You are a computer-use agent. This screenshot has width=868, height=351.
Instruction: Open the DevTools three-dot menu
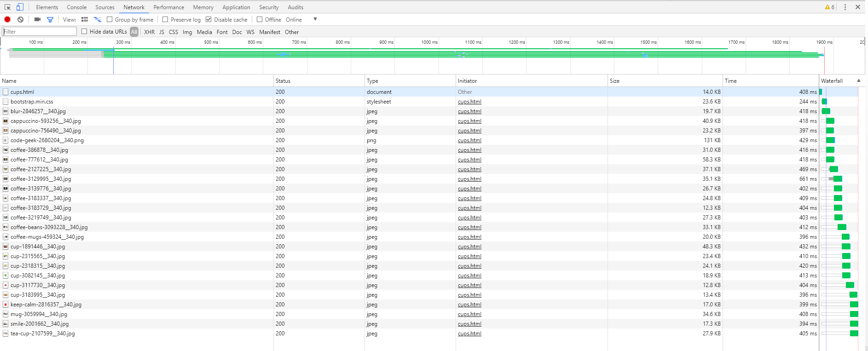coord(845,7)
